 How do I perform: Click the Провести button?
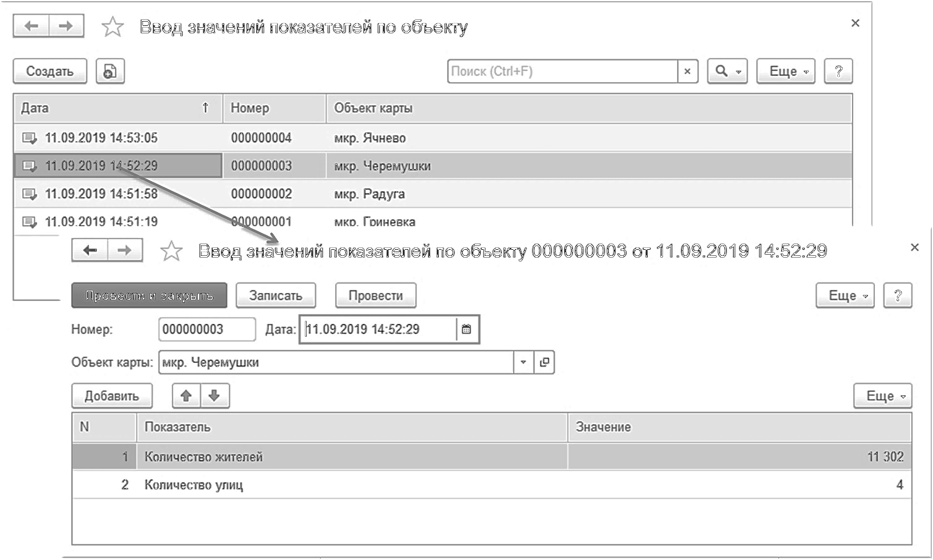pos(375,295)
